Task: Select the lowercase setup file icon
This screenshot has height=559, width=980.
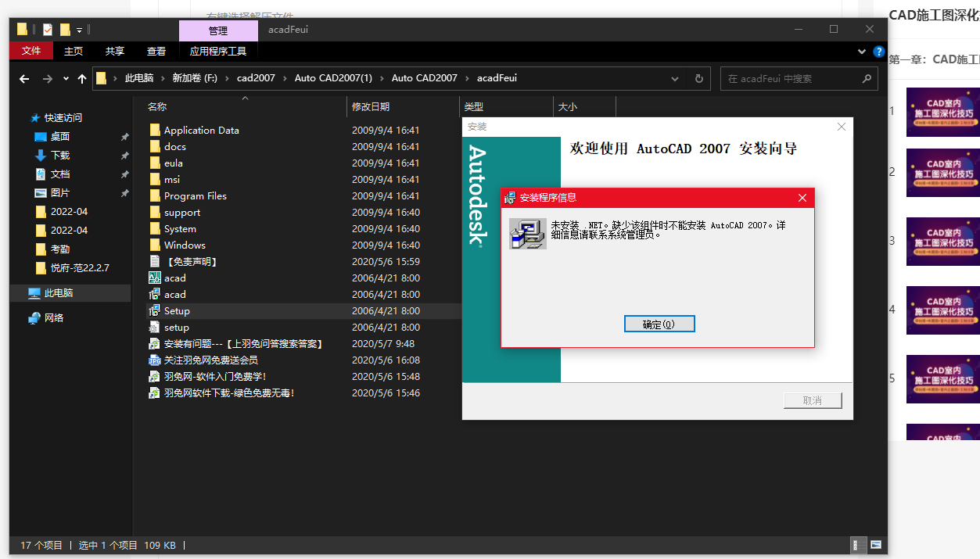Action: click(155, 327)
